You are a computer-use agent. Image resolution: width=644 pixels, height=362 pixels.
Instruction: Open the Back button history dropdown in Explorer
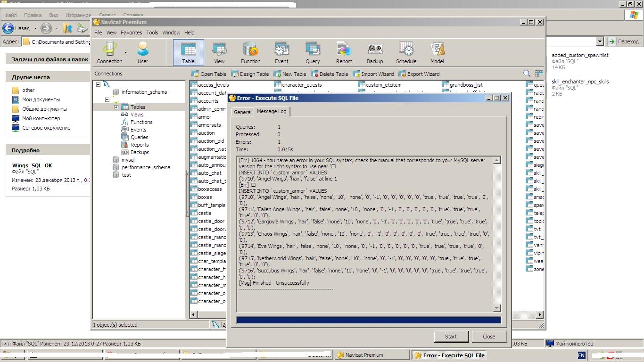pos(35,28)
